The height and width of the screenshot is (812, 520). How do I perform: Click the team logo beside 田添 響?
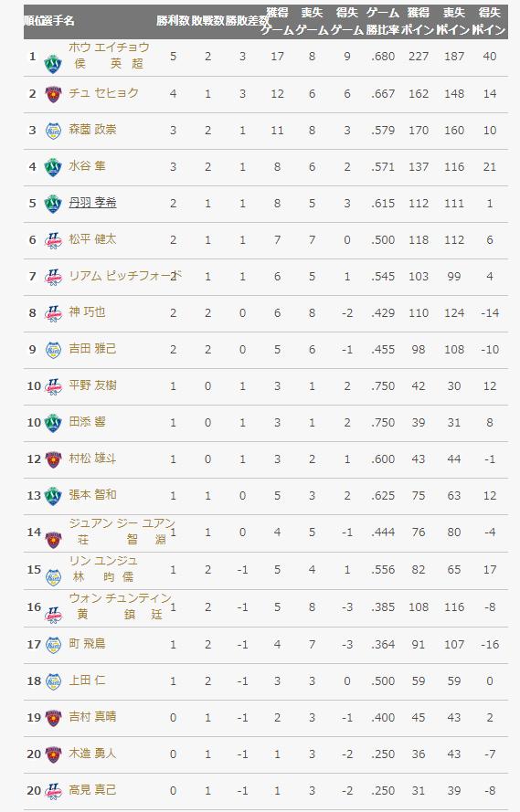[53, 423]
